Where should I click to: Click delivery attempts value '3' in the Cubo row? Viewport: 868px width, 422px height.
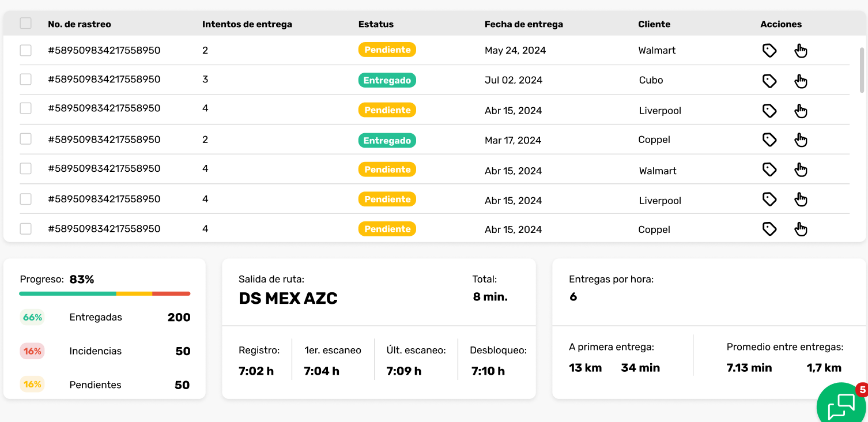pos(205,79)
